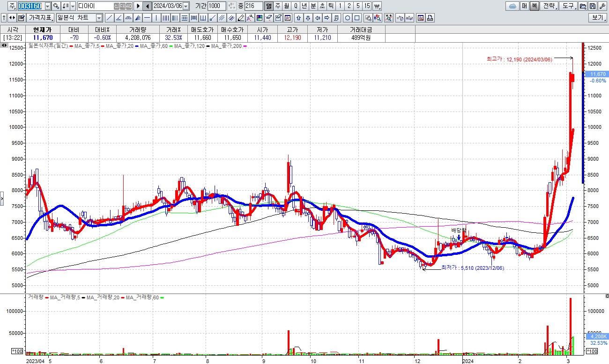Click the chart edit notepad icon
Screen dimensions: 609x364
click(21, 18)
